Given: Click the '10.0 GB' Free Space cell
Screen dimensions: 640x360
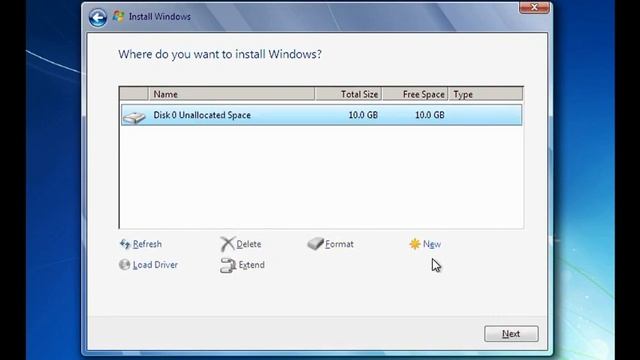Looking at the screenshot, I should (429, 115).
